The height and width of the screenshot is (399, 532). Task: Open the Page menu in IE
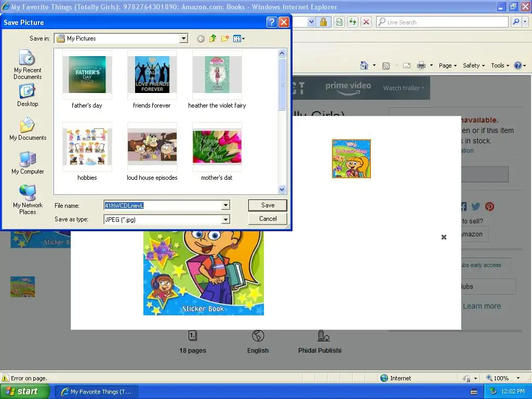447,65
